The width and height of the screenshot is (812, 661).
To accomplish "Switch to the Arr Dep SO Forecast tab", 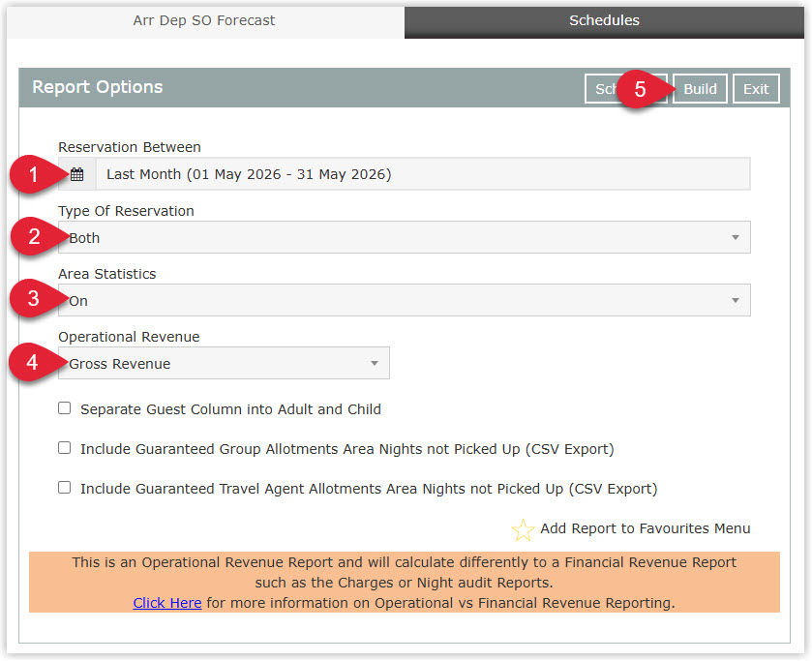I will pos(204,20).
